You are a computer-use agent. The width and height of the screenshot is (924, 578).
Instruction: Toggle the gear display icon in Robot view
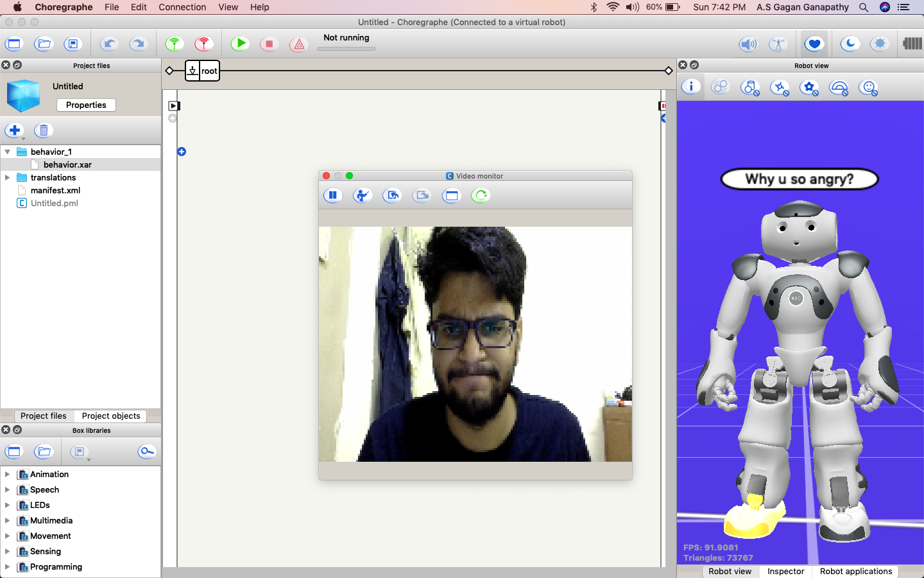click(809, 88)
